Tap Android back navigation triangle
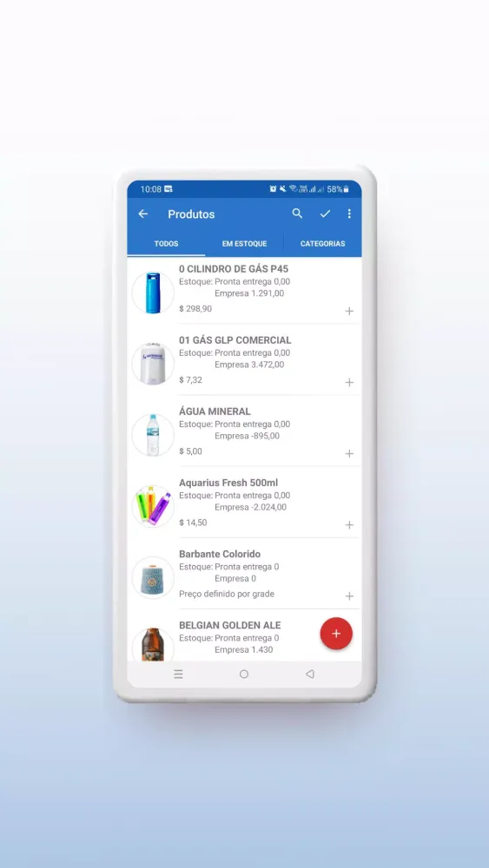The height and width of the screenshot is (868, 489). 309,674
